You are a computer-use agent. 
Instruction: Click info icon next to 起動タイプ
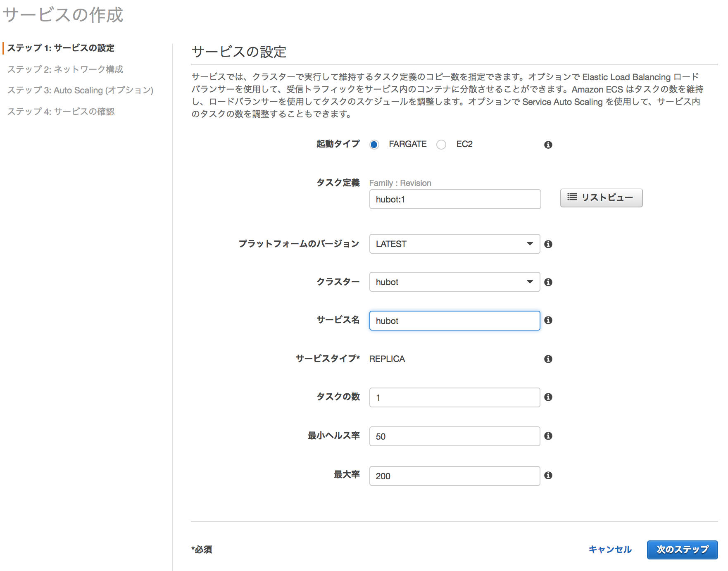(x=548, y=145)
